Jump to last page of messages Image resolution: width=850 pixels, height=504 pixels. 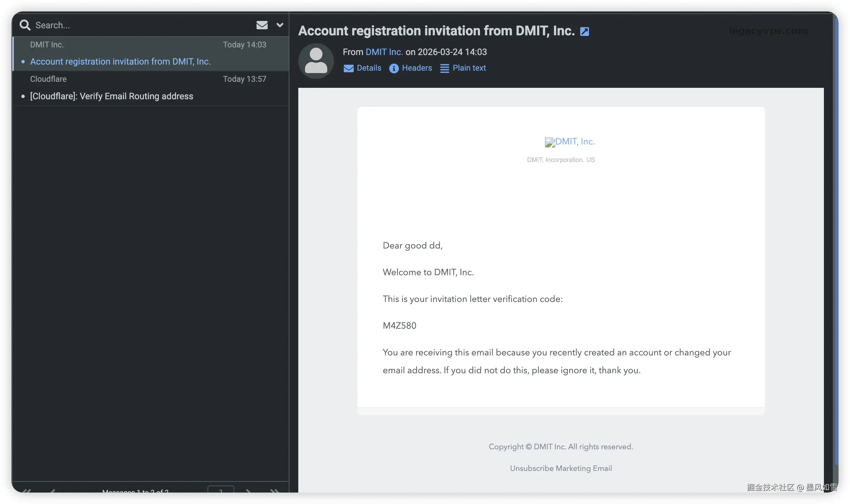[274, 491]
